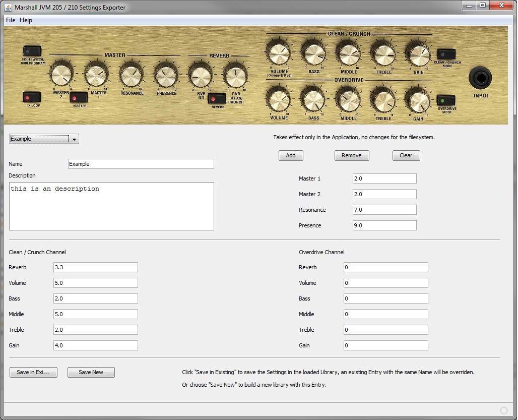
Task: Click Clean/Crunch Bass input field
Action: (95, 298)
